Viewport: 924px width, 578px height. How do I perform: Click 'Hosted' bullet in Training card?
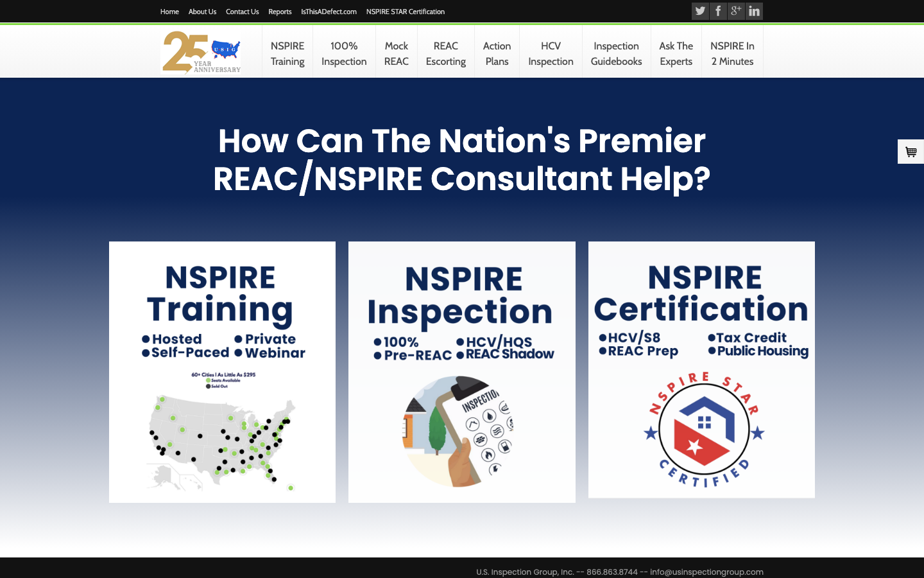(x=172, y=339)
